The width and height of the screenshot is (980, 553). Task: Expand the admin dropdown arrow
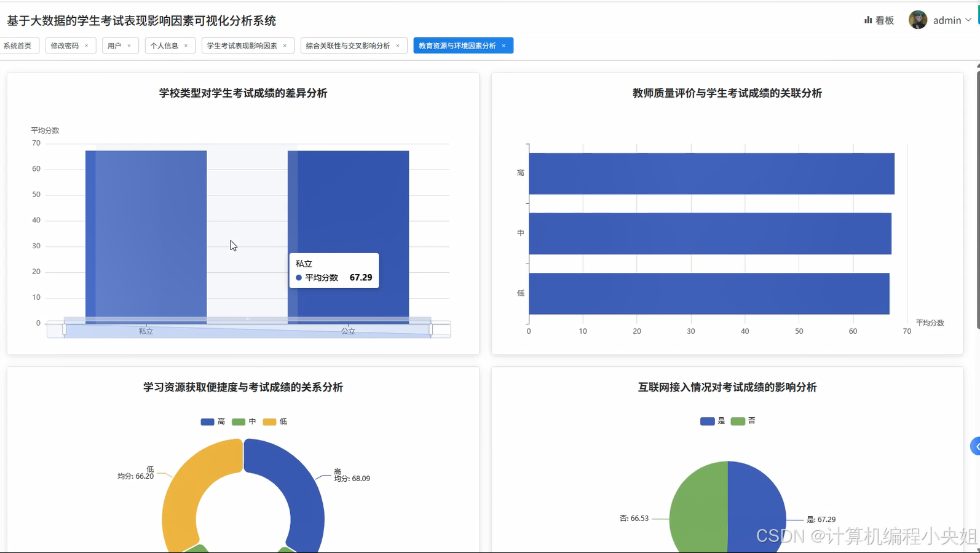coord(968,20)
